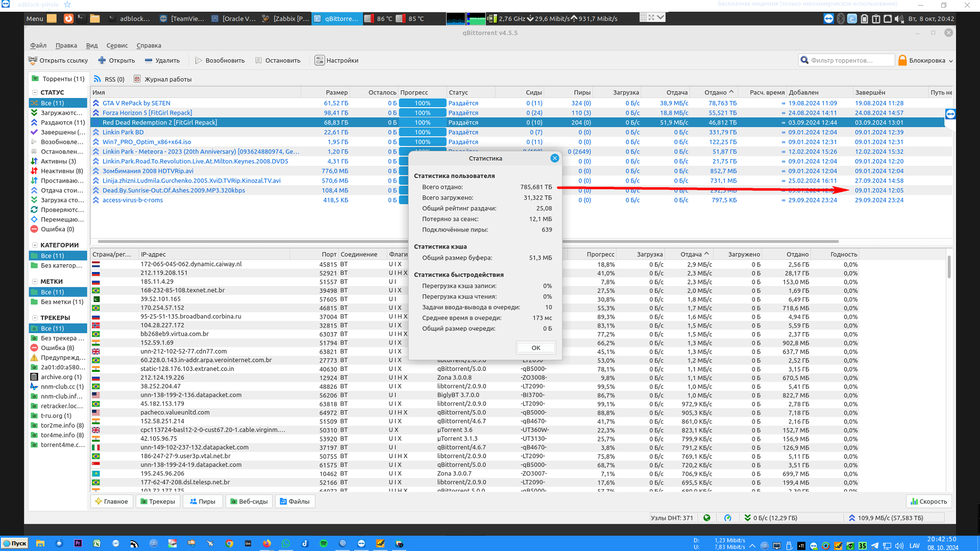Collapse the МЕТКИ section expander
980x551 pixels.
[35, 281]
